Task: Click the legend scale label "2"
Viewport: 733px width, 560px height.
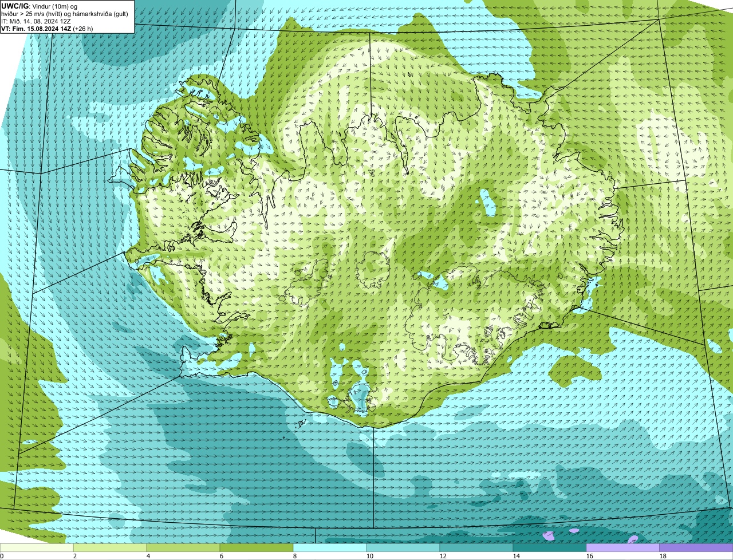Action: tap(75, 556)
